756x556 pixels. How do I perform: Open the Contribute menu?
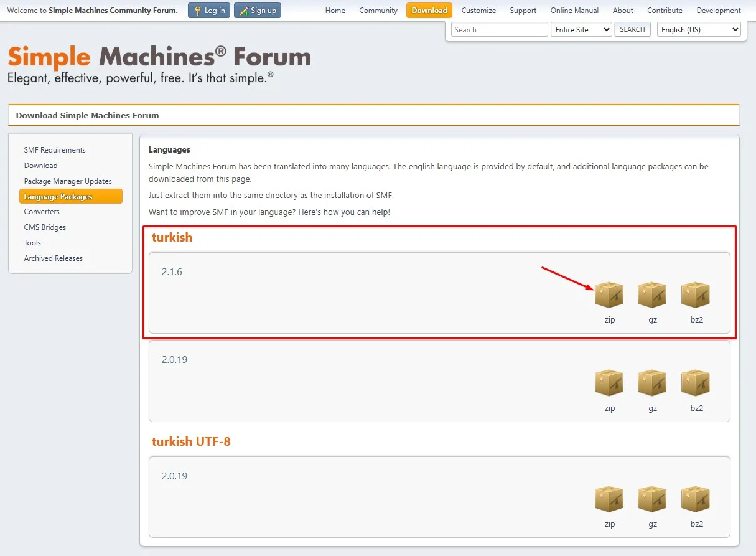(665, 11)
